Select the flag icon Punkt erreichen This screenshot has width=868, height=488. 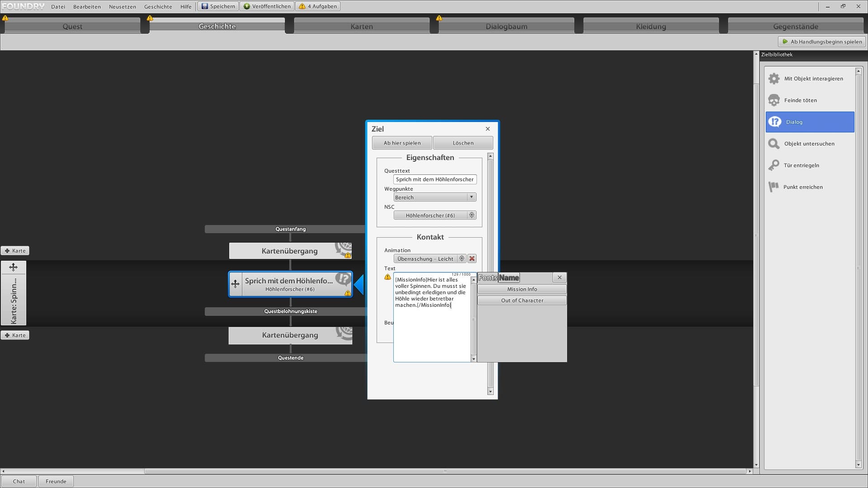point(774,187)
